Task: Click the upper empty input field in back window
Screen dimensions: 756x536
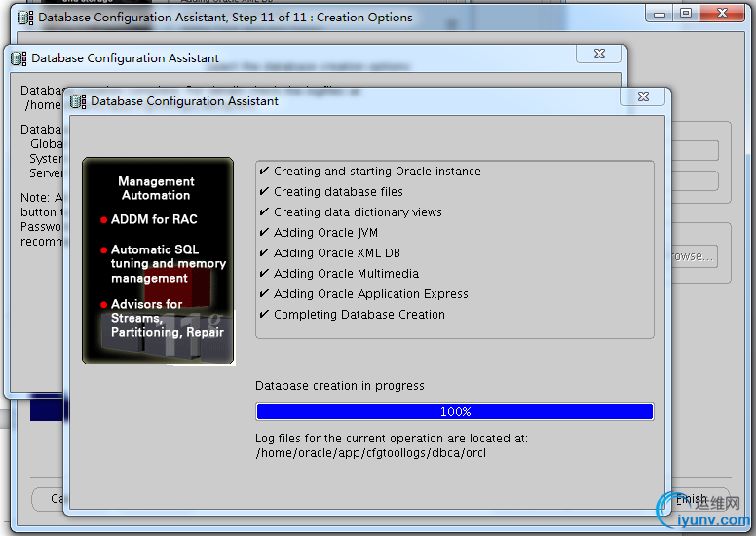Action: click(x=695, y=150)
